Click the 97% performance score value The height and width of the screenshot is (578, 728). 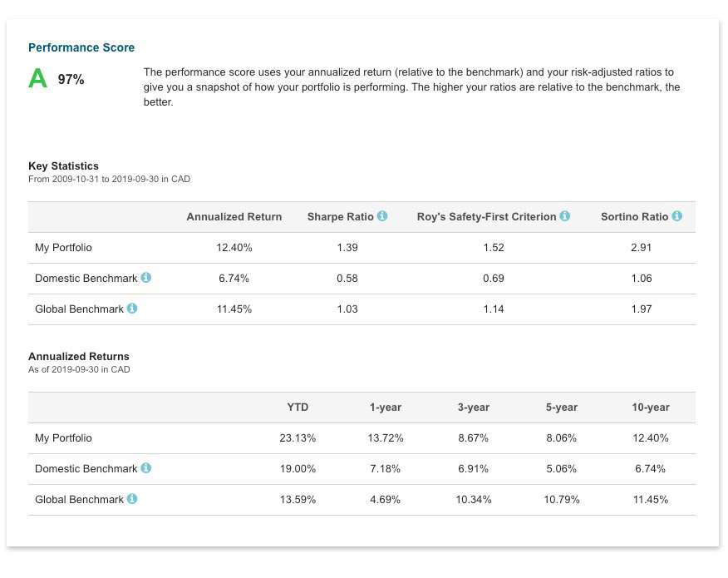71,80
